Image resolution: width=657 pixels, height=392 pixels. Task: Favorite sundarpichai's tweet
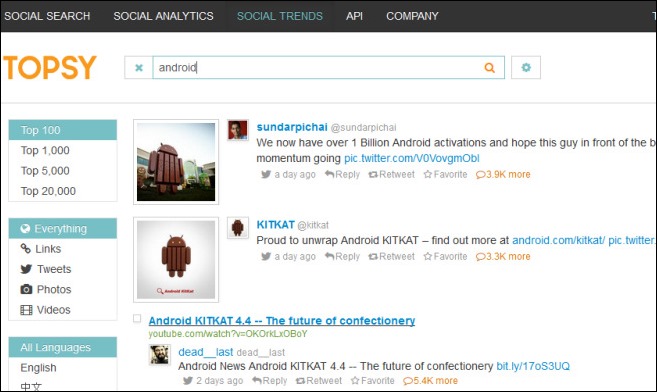coord(445,174)
